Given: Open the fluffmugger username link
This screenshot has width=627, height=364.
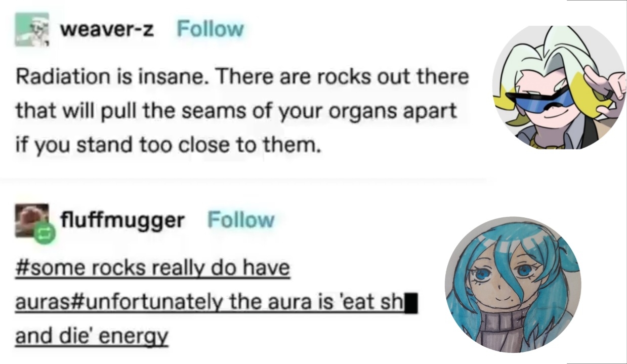Looking at the screenshot, I should pos(122,220).
